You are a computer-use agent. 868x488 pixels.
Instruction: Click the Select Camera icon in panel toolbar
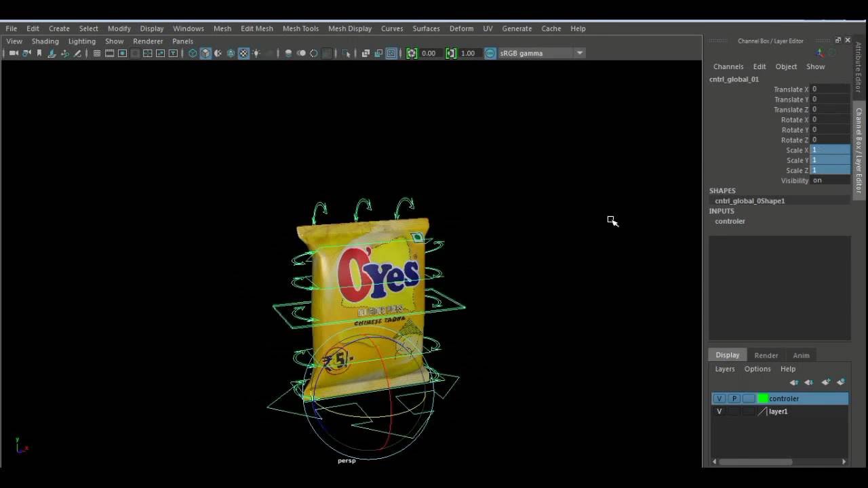pos(14,53)
